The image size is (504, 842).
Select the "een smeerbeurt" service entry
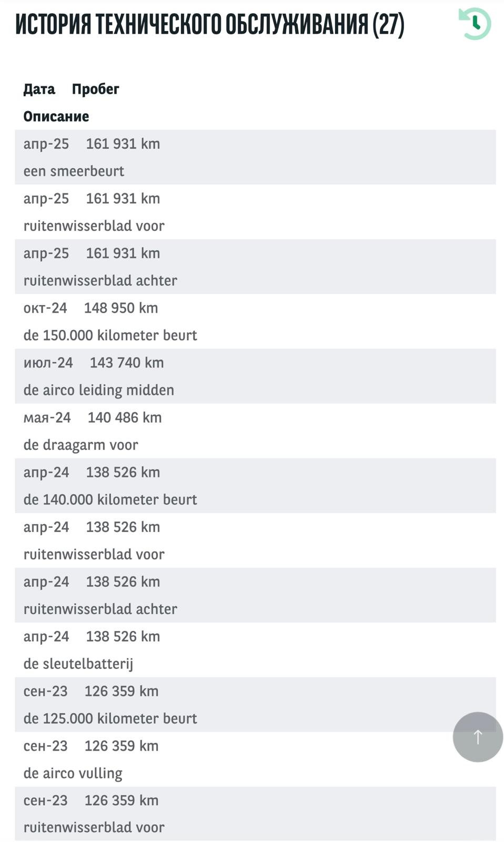(x=74, y=171)
